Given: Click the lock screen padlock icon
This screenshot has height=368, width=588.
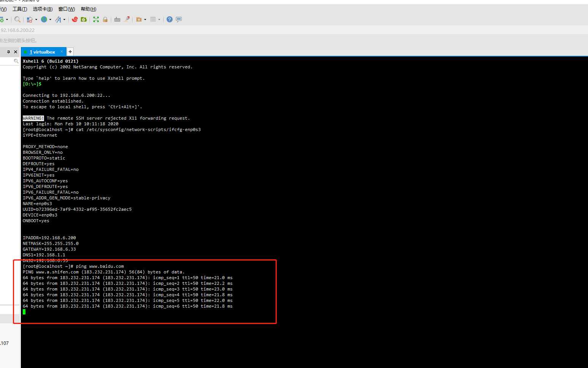Looking at the screenshot, I should (105, 19).
